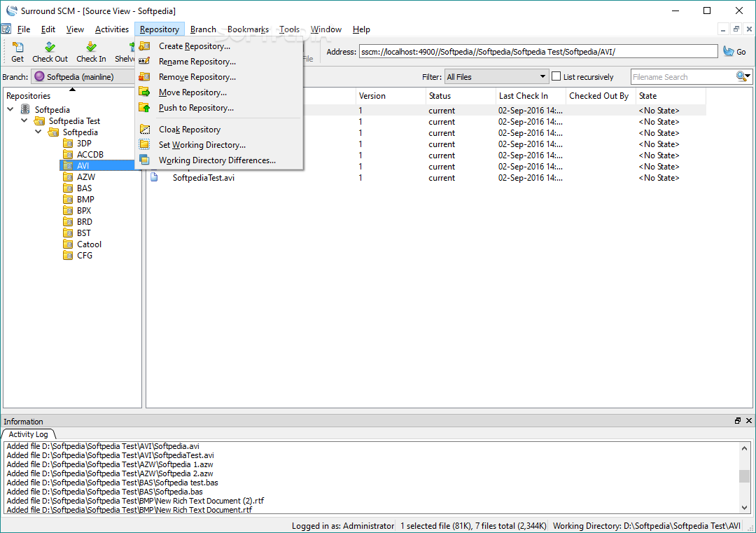Sort by the Version column header
Image resolution: width=756 pixels, height=533 pixels.
click(391, 95)
